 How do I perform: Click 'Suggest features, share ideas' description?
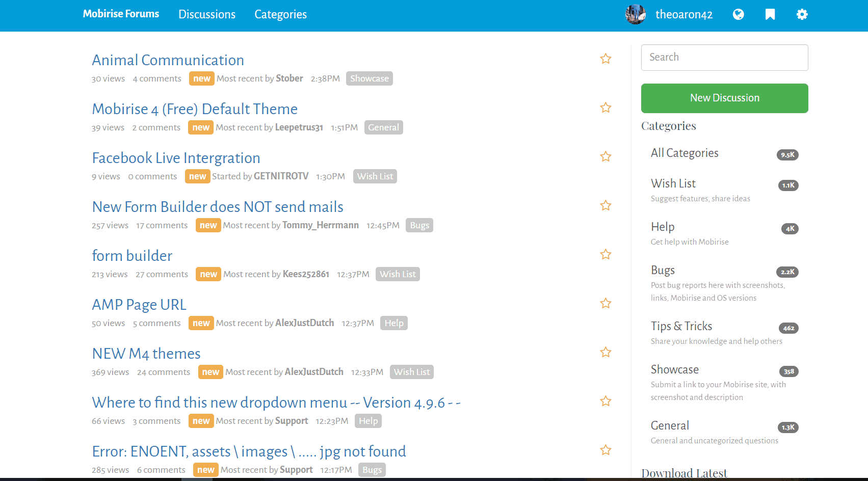[x=700, y=199]
